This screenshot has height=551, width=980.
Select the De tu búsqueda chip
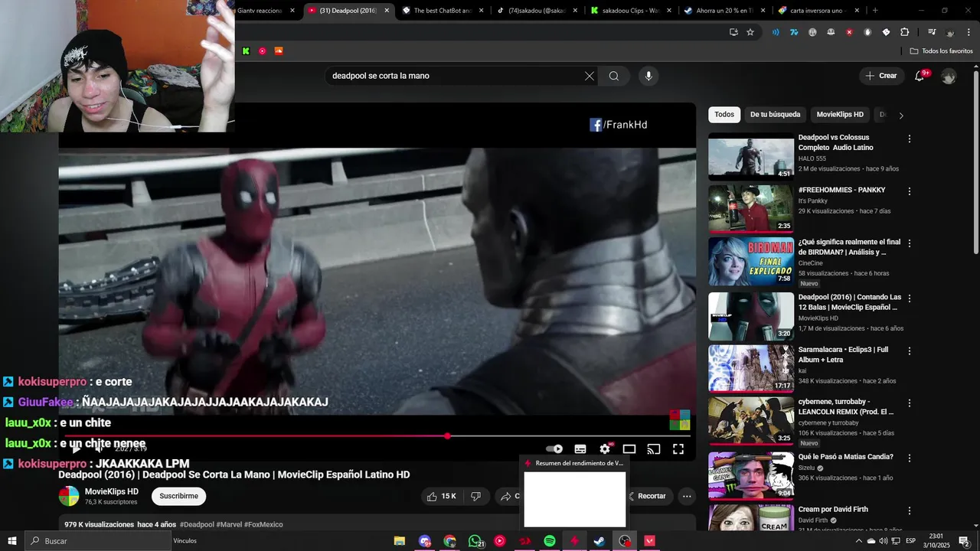[775, 115]
